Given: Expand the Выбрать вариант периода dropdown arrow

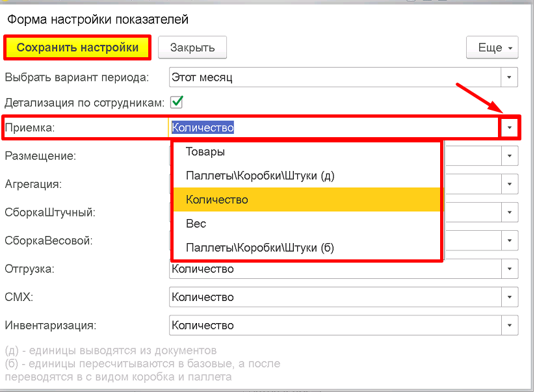Looking at the screenshot, I should [x=509, y=77].
